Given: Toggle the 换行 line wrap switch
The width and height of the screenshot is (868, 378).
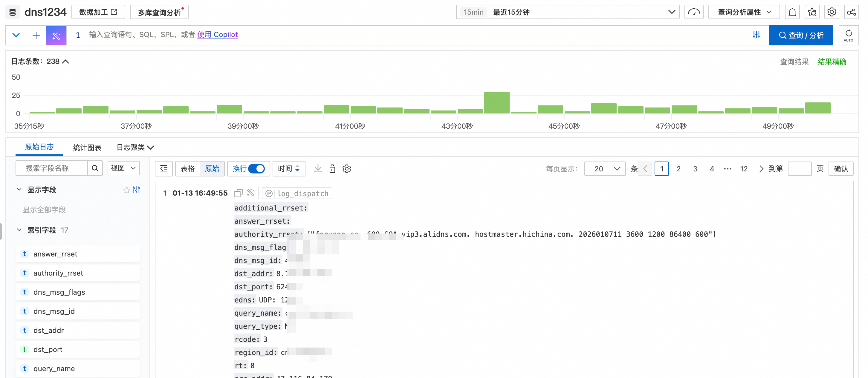Looking at the screenshot, I should 256,169.
